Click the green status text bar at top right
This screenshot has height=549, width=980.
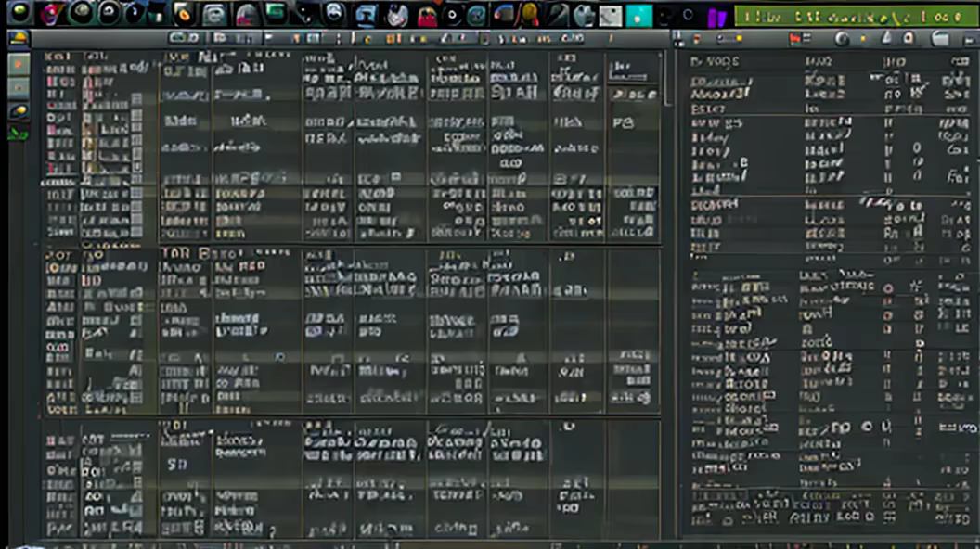[854, 17]
